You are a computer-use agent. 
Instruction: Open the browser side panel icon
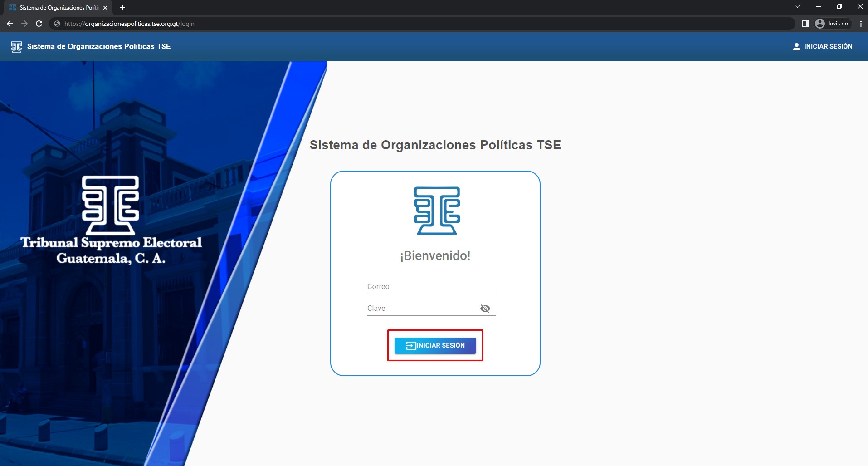(805, 24)
